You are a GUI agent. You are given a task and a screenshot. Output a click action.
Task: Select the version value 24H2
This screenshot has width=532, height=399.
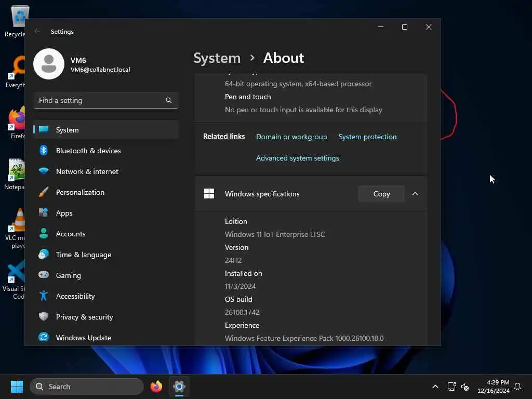point(233,260)
